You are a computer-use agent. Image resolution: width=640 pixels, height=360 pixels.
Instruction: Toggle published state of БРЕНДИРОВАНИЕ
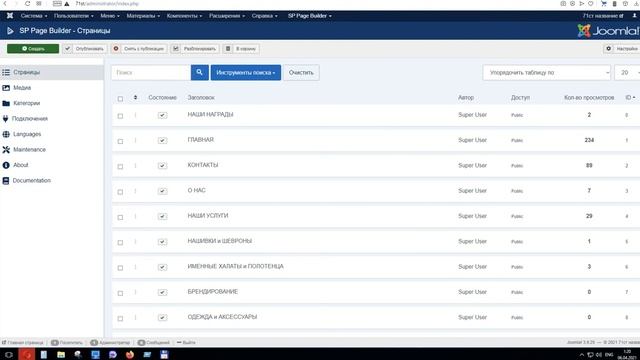pos(162,292)
